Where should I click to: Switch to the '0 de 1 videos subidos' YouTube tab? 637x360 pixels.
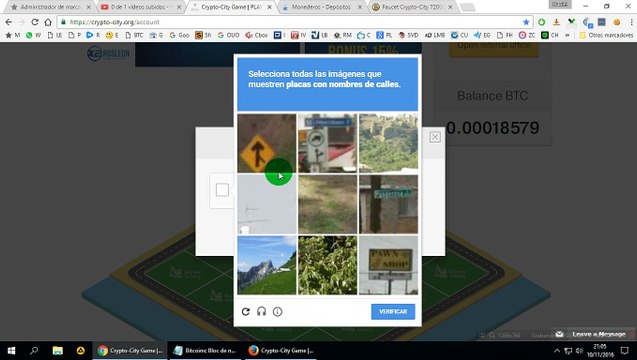pos(140,7)
